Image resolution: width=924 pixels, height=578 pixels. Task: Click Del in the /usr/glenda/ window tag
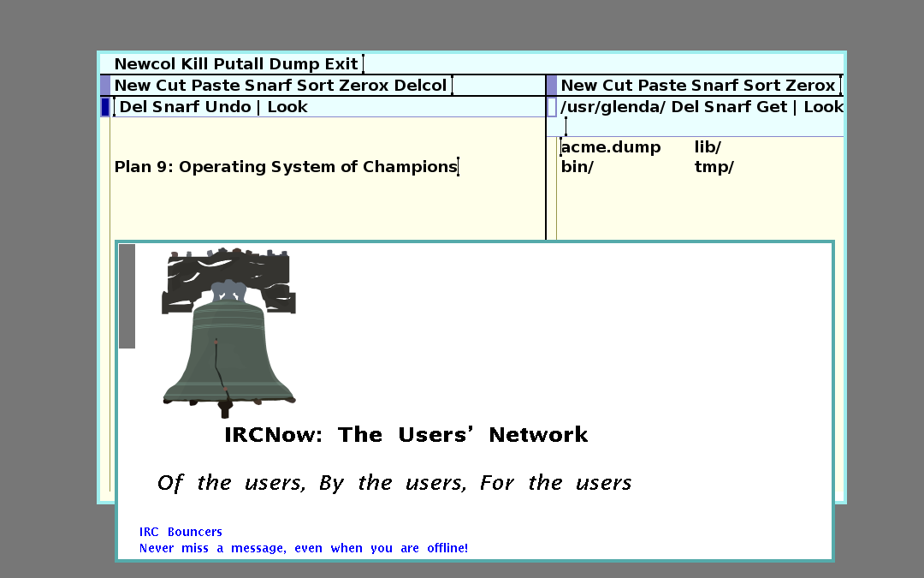click(684, 107)
